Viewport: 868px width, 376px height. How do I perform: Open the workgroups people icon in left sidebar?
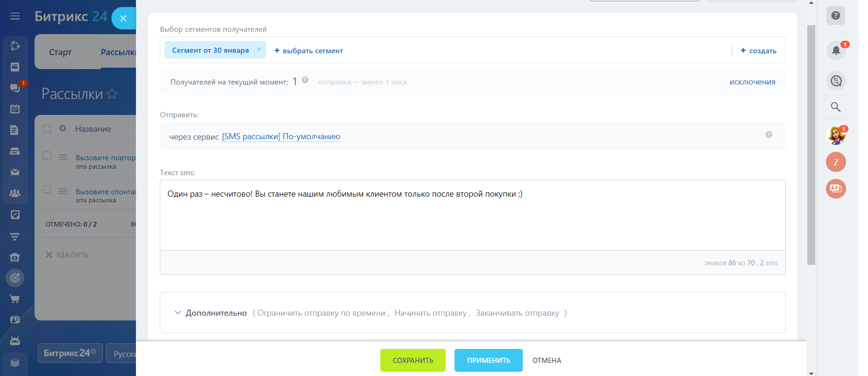(x=15, y=193)
